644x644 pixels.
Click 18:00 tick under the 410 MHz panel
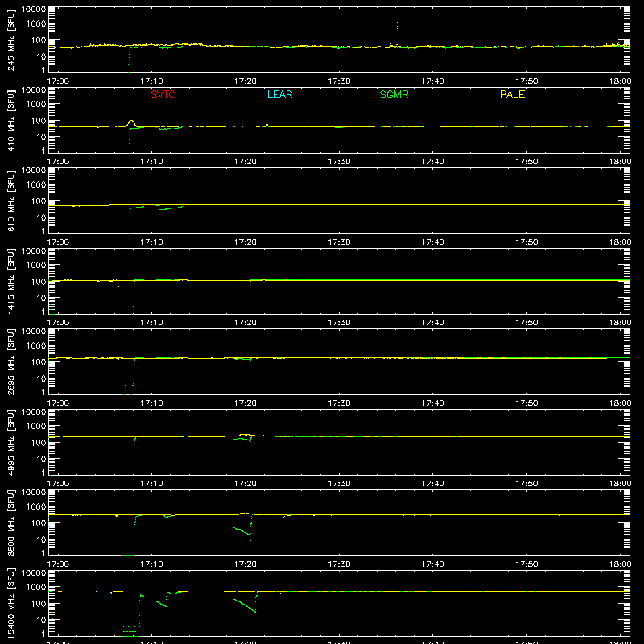[620, 162]
